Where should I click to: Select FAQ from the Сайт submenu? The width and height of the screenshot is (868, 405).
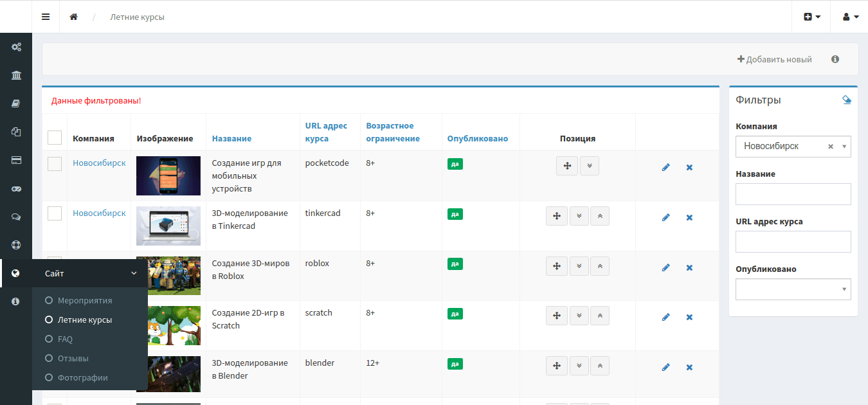(x=65, y=339)
